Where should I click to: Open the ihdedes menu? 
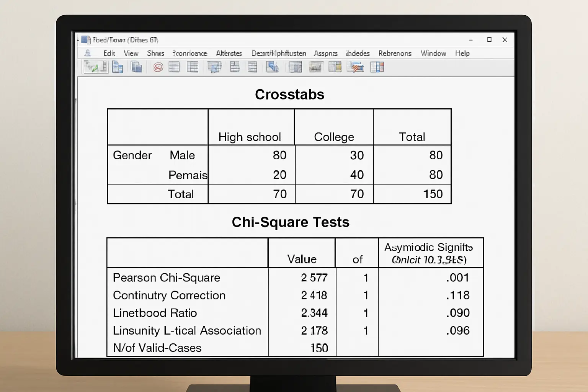point(358,53)
